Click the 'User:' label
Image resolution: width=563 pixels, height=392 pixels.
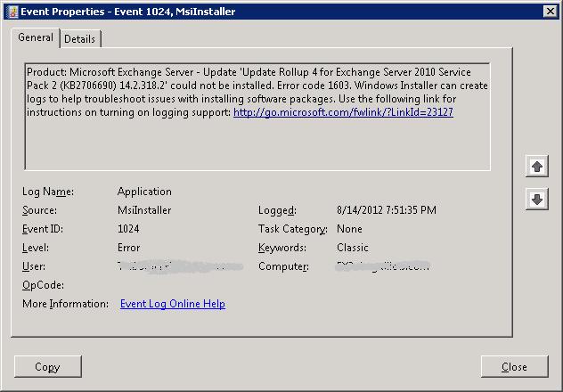[x=34, y=266]
